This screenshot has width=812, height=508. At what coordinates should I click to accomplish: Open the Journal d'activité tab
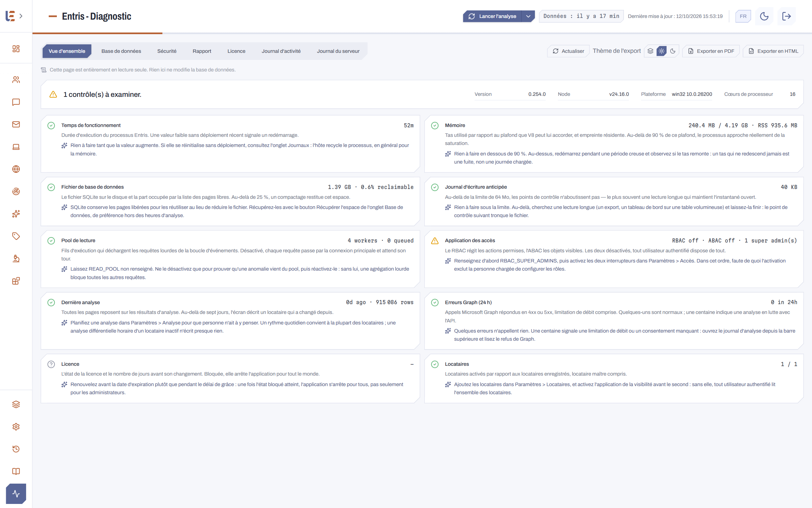point(281,51)
